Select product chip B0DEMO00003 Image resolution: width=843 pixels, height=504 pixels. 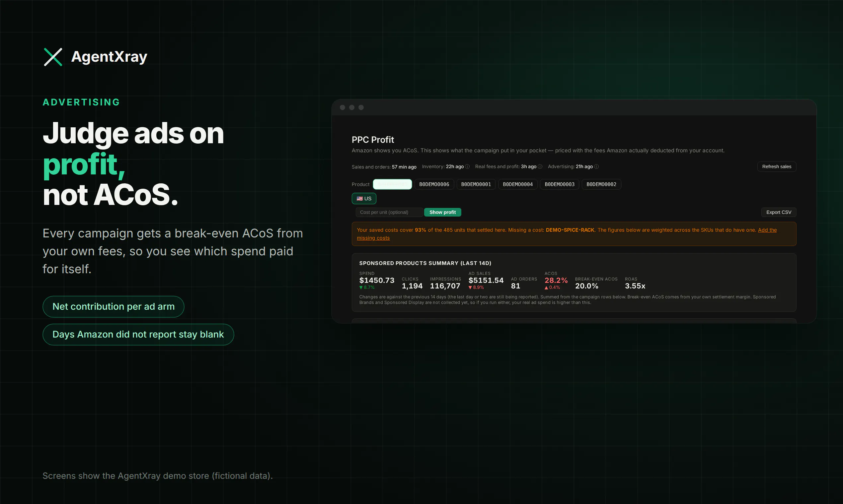pos(560,184)
